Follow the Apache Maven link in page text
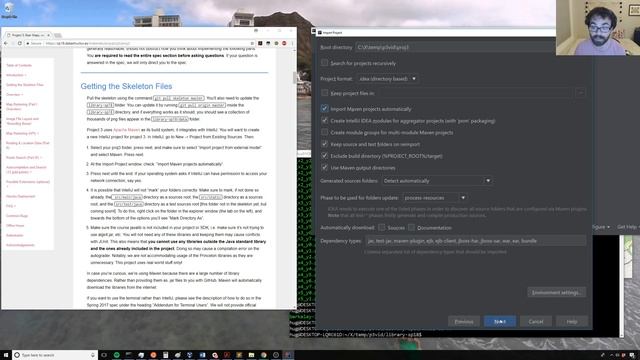 [127, 130]
